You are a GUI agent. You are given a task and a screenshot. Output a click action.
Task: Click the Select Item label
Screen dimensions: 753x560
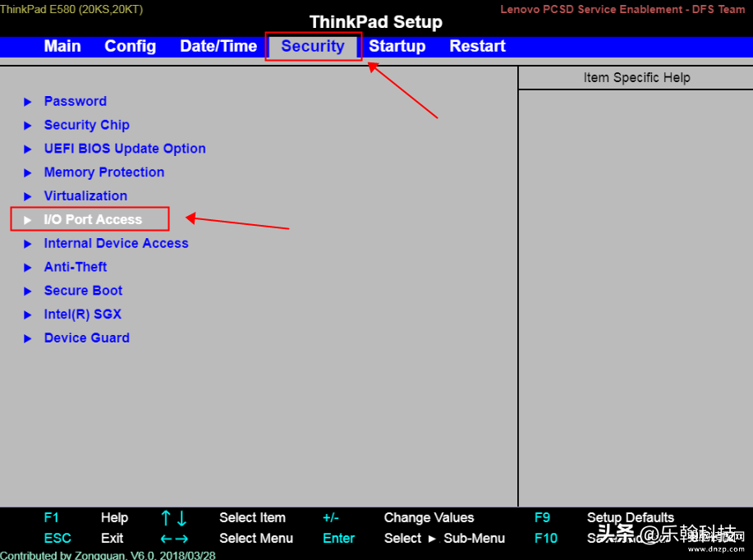point(252,517)
